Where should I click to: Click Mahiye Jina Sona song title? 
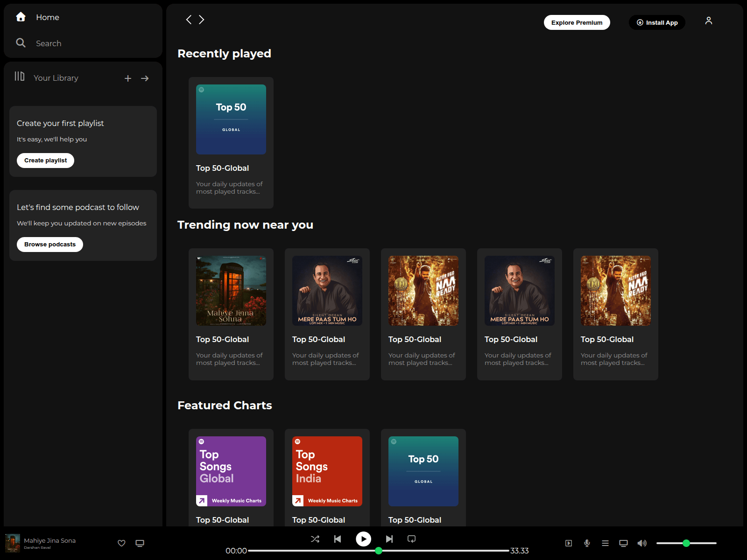pyautogui.click(x=50, y=540)
